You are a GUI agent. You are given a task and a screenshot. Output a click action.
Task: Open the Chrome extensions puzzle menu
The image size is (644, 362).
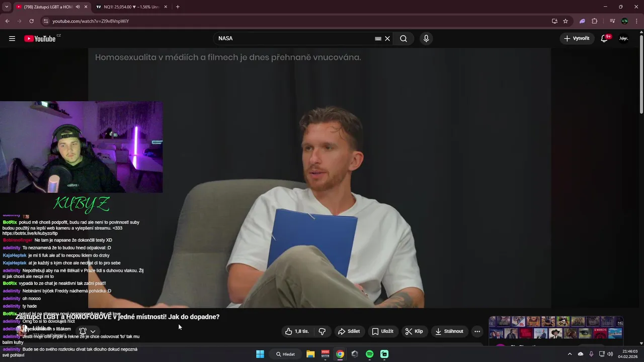595,21
